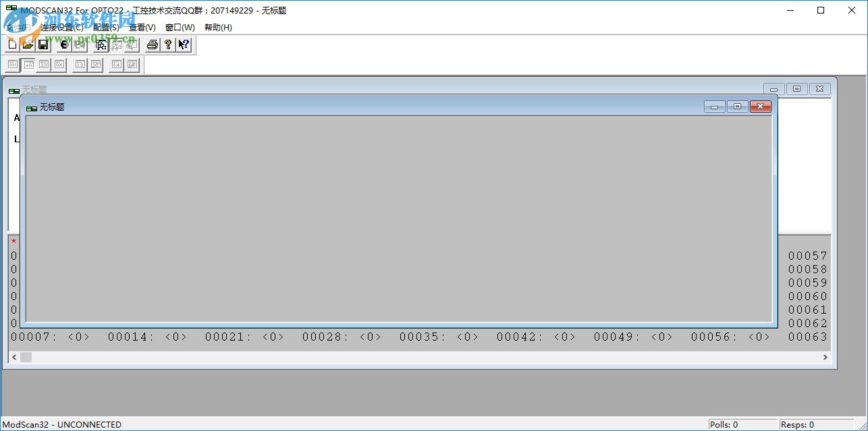Click the horizontal scrollbar thumb

click(26, 357)
